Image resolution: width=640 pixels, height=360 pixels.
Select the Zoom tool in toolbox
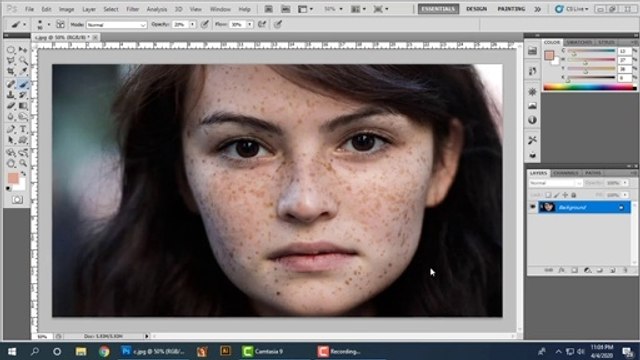click(23, 164)
